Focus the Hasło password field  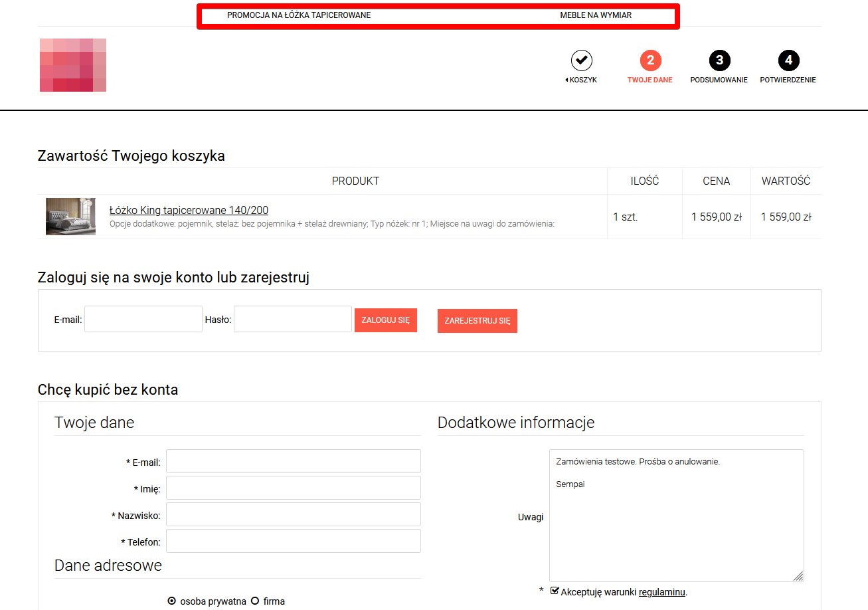pos(292,319)
